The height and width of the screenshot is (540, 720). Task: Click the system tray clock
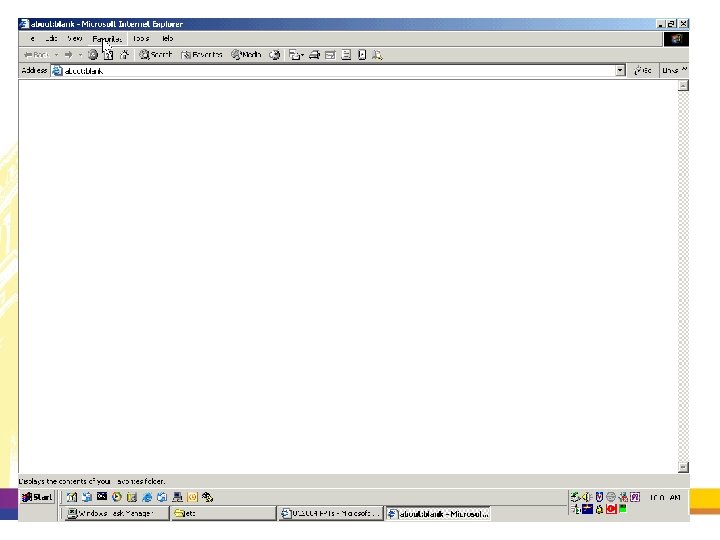[665, 497]
